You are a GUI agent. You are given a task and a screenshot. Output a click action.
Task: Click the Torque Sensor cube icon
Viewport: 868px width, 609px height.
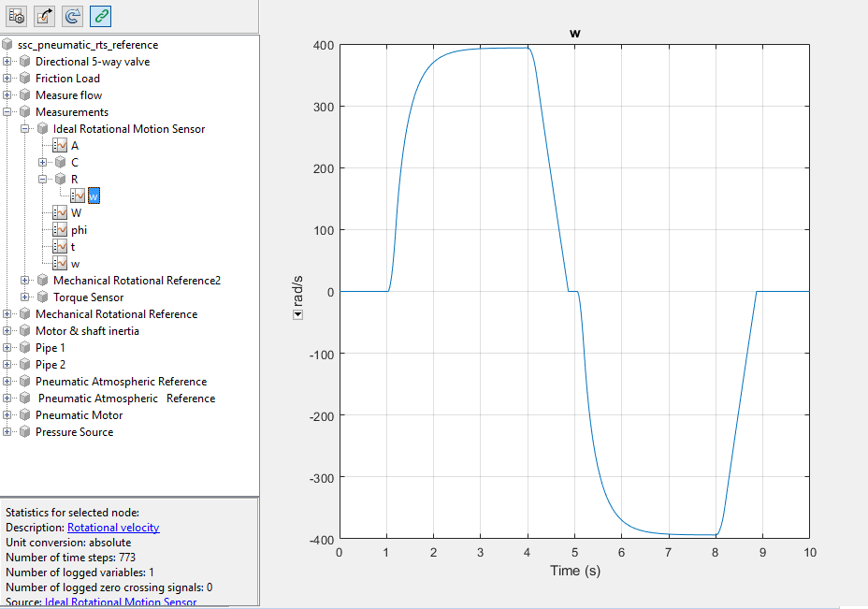pos(43,297)
